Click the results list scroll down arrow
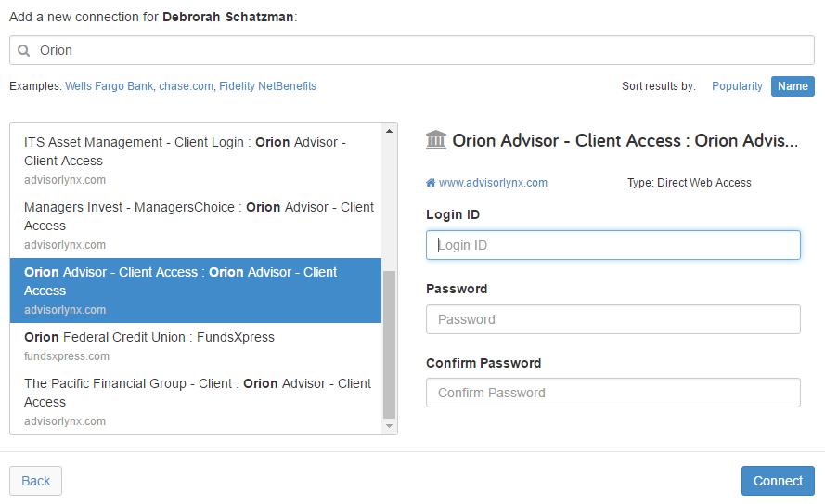The image size is (825, 504). click(390, 426)
